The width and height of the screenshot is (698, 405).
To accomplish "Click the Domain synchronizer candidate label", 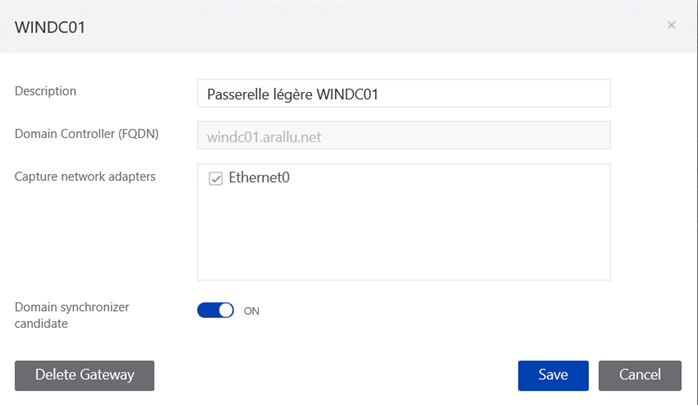I will point(72,315).
